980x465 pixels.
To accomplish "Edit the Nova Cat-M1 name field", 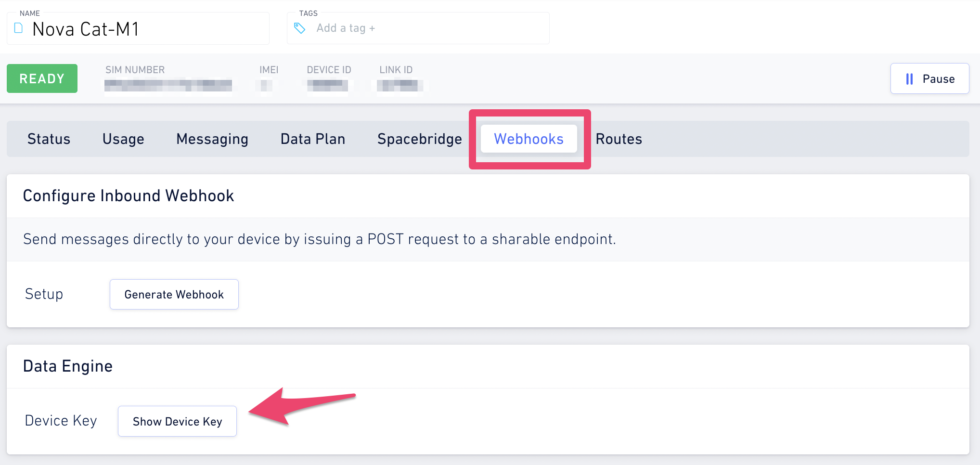I will point(138,28).
